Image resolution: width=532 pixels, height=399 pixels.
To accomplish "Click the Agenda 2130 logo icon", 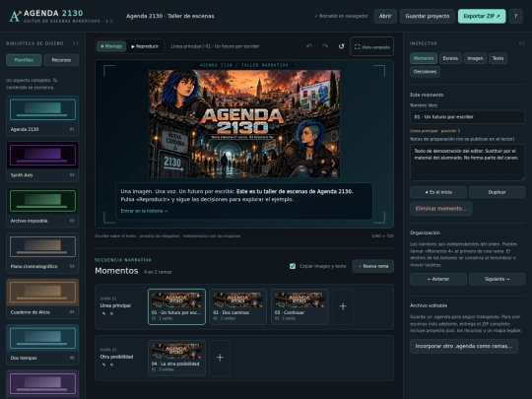I will point(15,16).
